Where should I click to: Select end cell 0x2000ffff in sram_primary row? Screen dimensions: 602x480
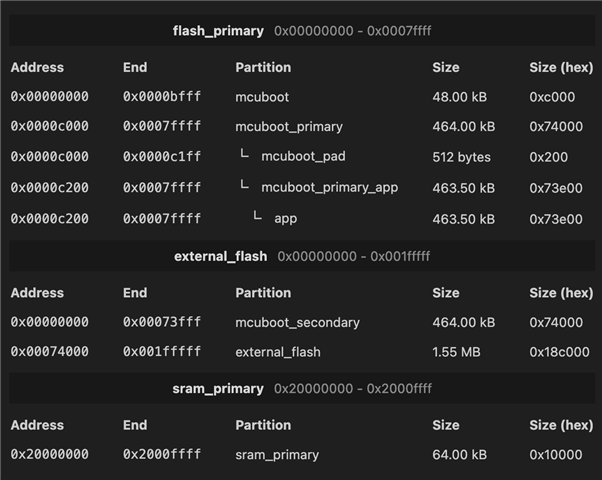(162, 454)
